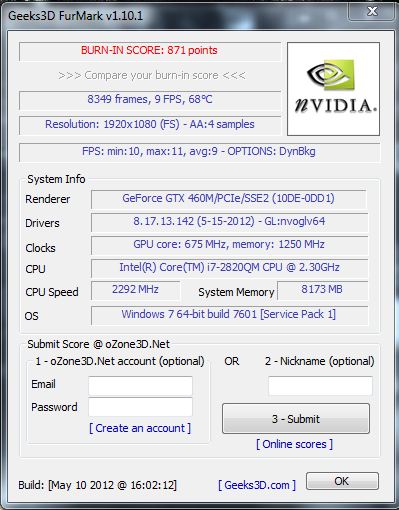Image resolution: width=399 pixels, height=510 pixels.
Task: Focus the Password input field
Action: pyautogui.click(x=140, y=407)
